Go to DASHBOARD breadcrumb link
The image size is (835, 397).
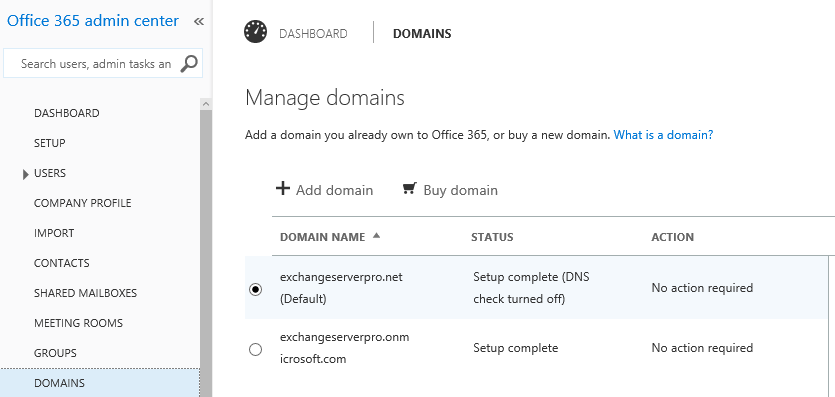coord(313,34)
